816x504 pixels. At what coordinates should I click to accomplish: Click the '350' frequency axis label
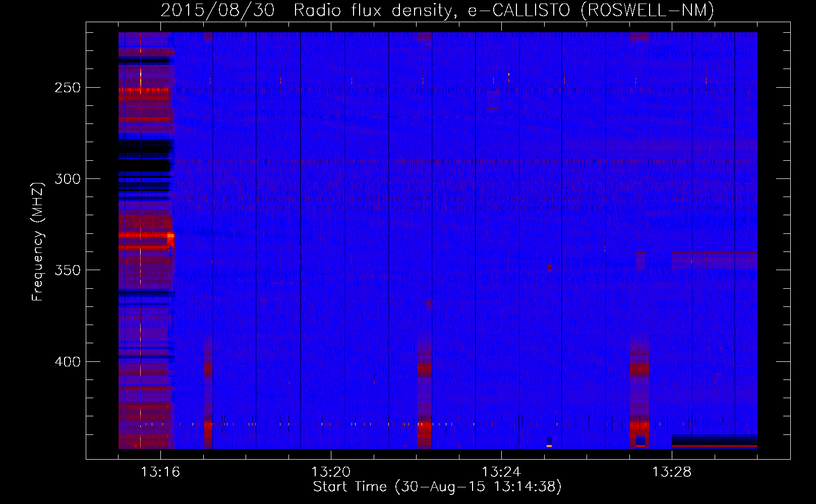pyautogui.click(x=68, y=270)
